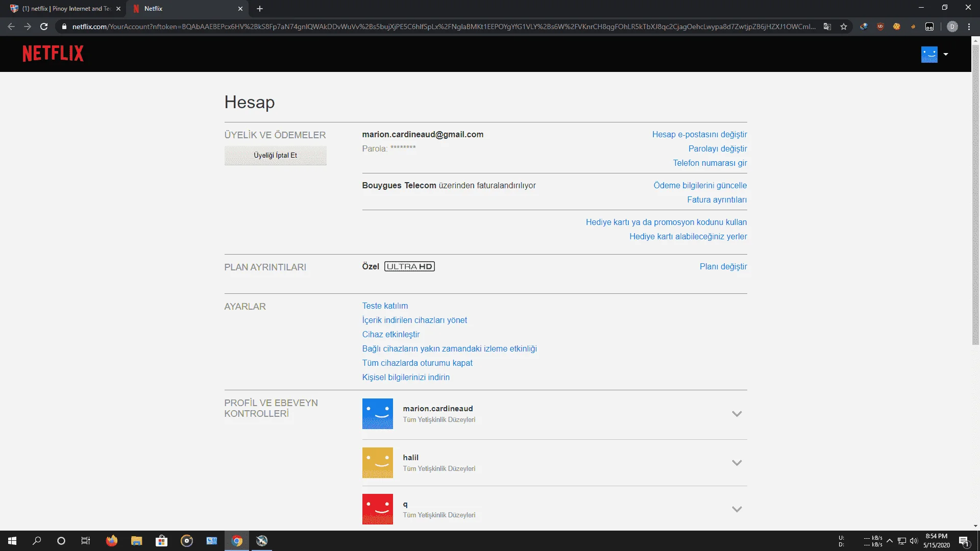Click the blue marion.cardineaud profile avatar
The width and height of the screenshot is (980, 551).
(378, 414)
